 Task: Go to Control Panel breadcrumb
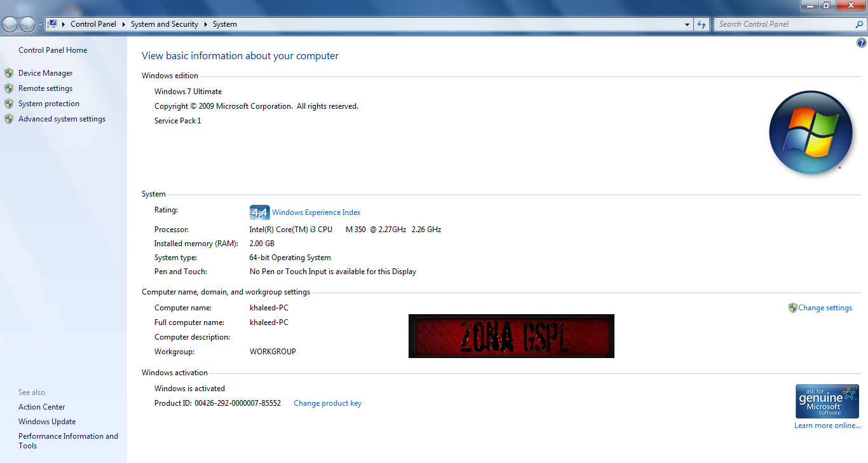(x=93, y=24)
